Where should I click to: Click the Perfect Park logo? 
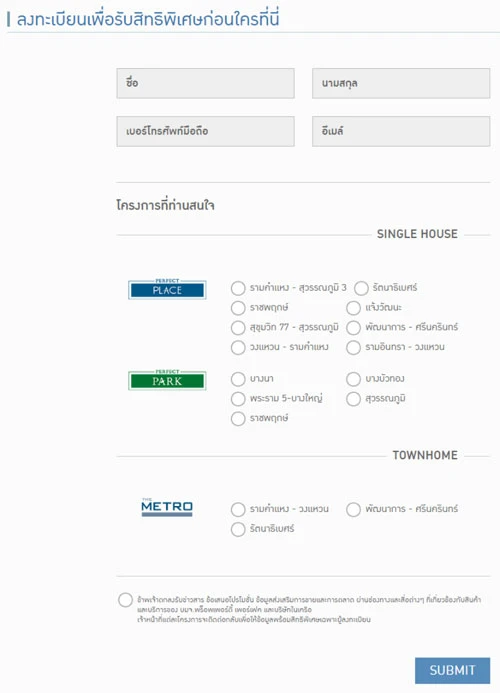click(167, 380)
